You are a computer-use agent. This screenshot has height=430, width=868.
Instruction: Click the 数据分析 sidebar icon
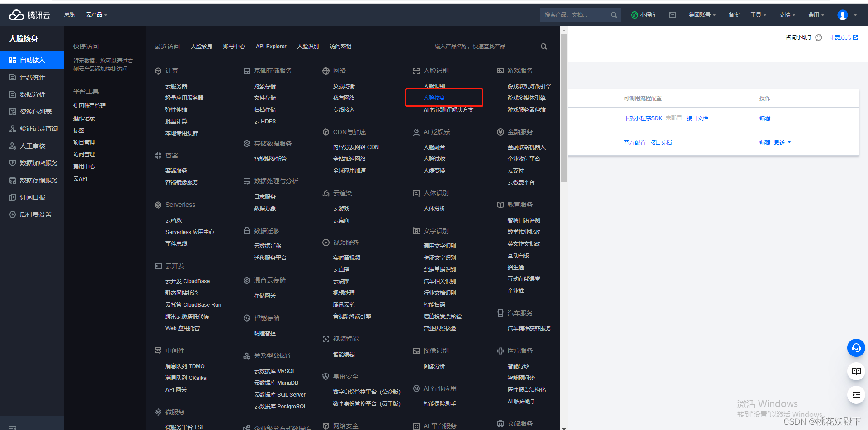pyautogui.click(x=13, y=94)
